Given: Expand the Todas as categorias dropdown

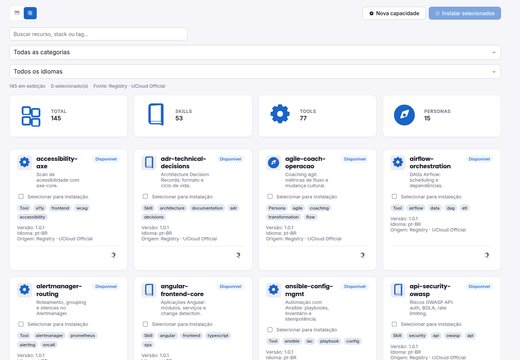Looking at the screenshot, I should tap(255, 52).
